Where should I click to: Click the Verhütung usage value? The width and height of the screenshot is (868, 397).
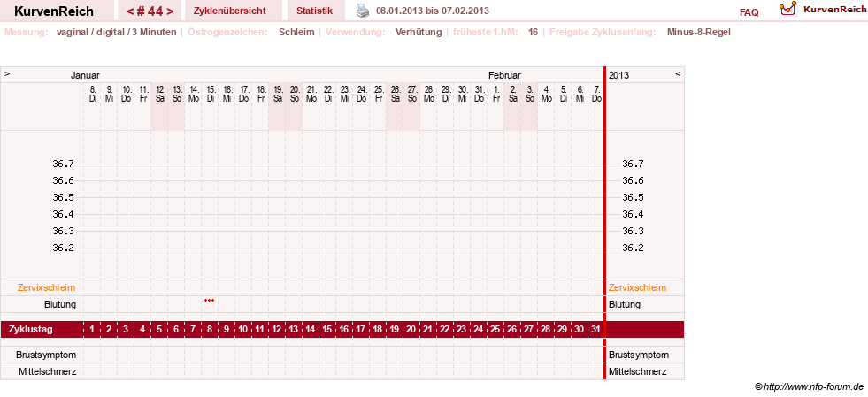[418, 32]
